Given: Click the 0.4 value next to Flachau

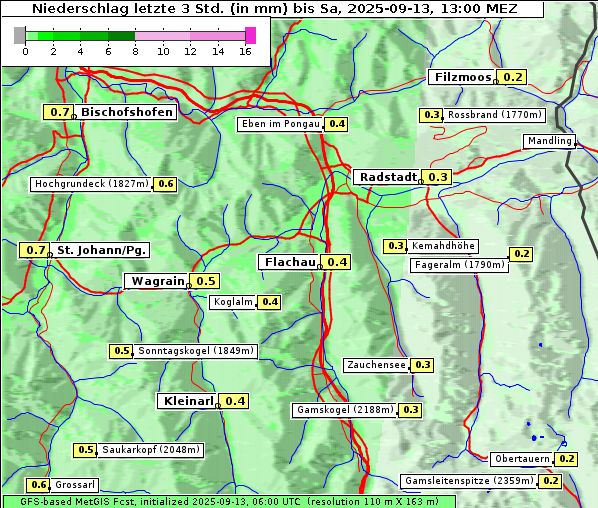Looking at the screenshot, I should coord(336,262).
